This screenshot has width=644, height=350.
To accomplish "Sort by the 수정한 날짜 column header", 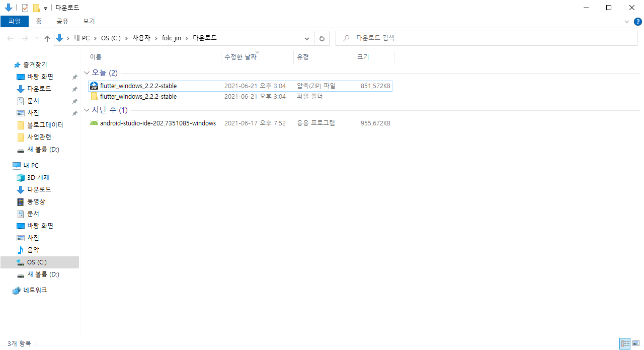I will click(x=240, y=57).
